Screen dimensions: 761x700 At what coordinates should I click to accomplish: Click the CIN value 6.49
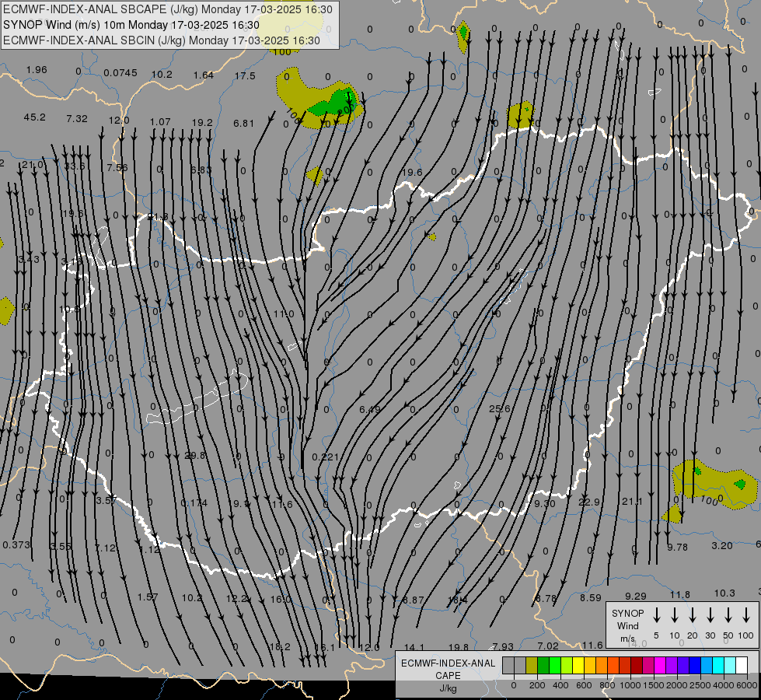370,410
